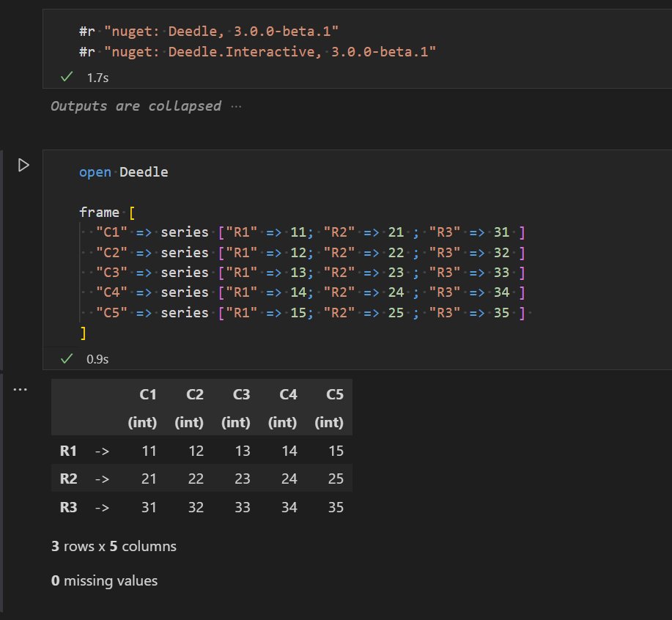The height and width of the screenshot is (620, 672).
Task: Place cursor on 'open Deedle' code line
Action: coord(123,172)
